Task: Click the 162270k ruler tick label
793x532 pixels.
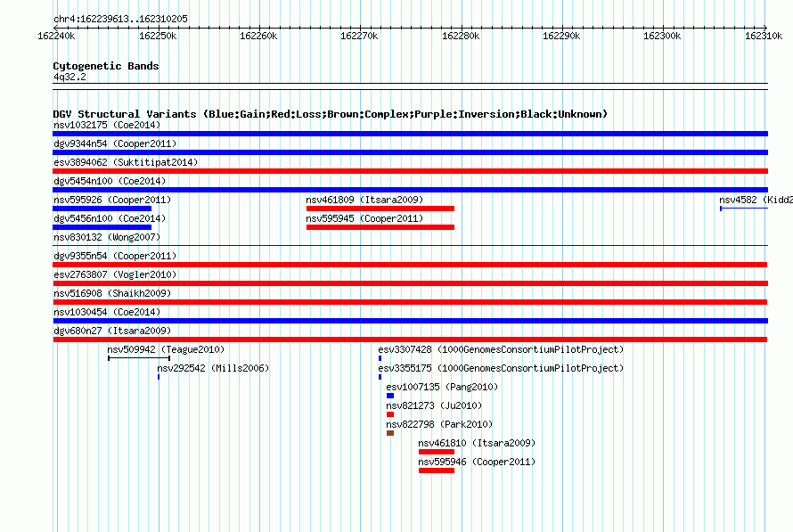Action: coord(359,36)
